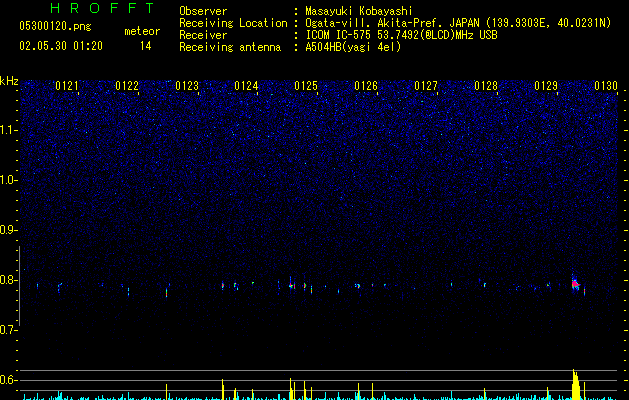Screen dimensions: 629x400
Task: Click the meteor count 14
Action: pos(146,46)
